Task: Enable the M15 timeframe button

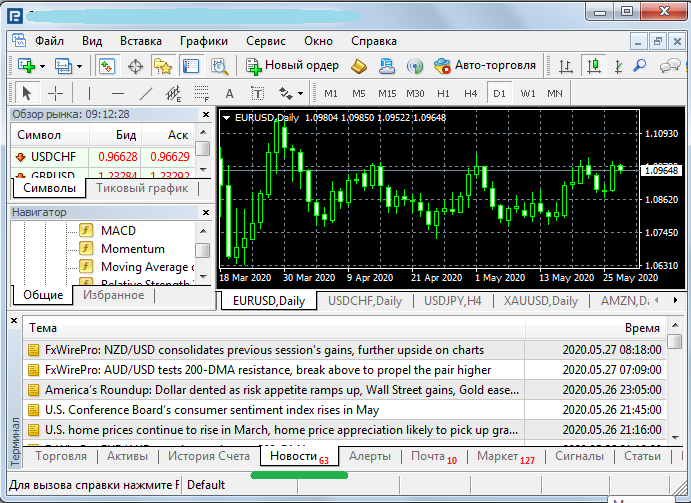Action: [x=387, y=93]
